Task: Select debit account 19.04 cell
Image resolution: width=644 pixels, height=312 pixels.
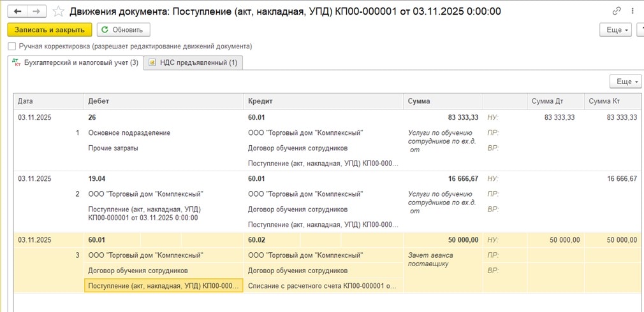Action: pos(98,179)
